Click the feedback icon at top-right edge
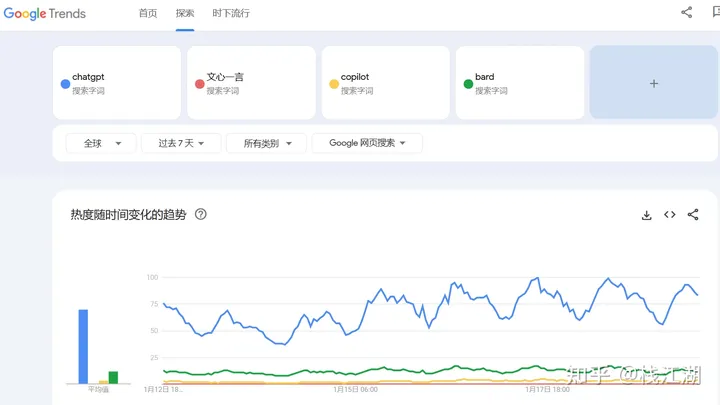 click(716, 12)
